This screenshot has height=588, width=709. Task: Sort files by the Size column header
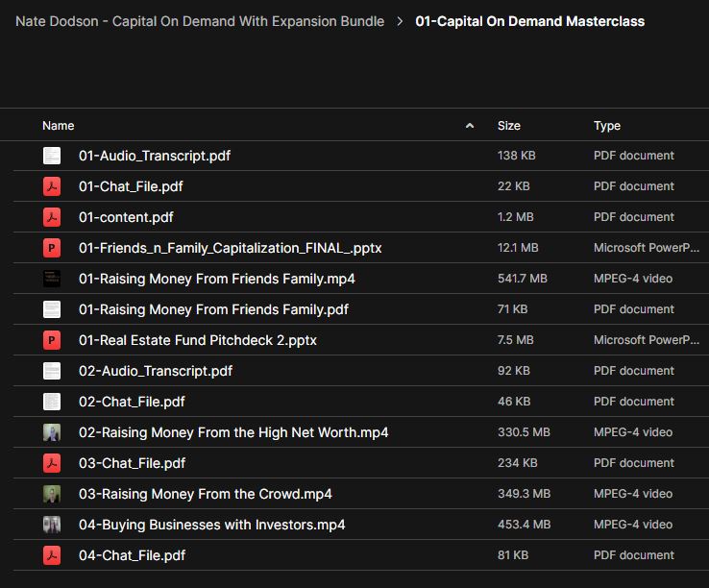(x=509, y=126)
